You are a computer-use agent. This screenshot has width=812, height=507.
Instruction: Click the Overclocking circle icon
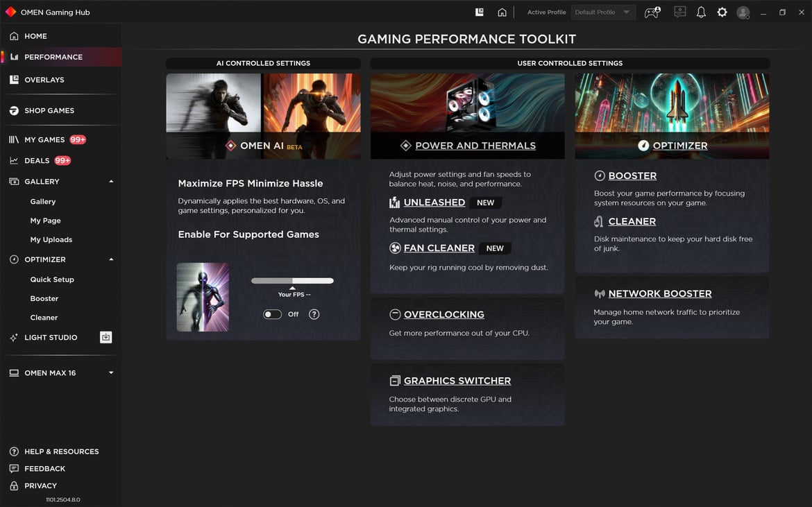pyautogui.click(x=395, y=314)
